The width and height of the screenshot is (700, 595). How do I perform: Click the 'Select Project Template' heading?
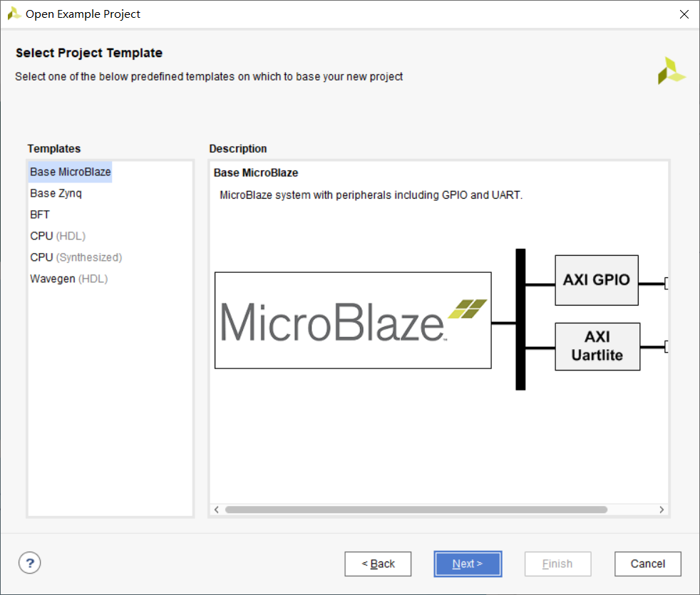(89, 53)
